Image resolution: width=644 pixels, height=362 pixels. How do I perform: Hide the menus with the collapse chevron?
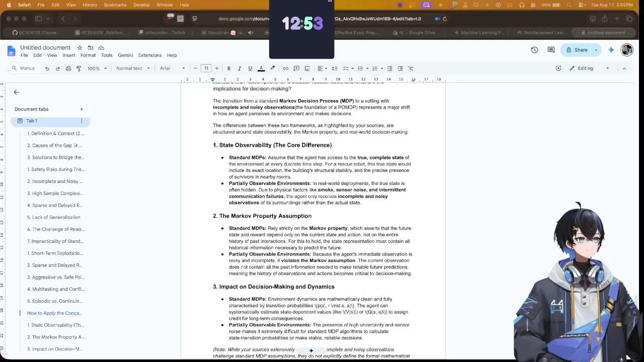click(624, 68)
